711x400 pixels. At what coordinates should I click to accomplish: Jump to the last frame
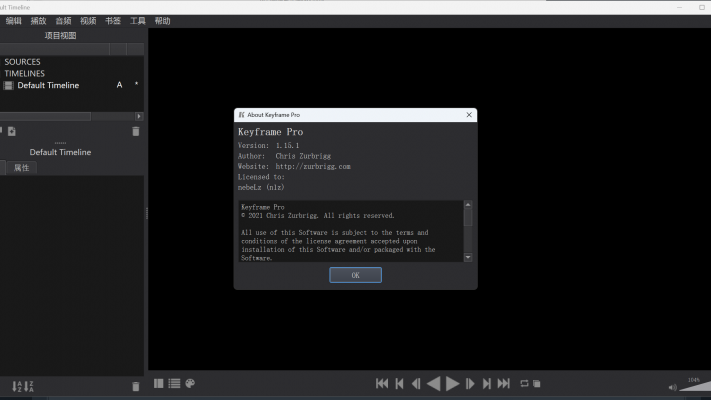tap(504, 383)
